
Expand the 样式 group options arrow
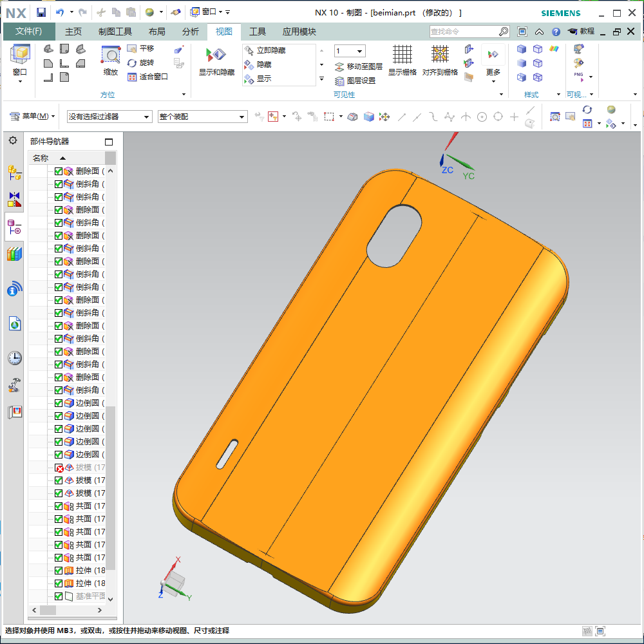[x=558, y=95]
